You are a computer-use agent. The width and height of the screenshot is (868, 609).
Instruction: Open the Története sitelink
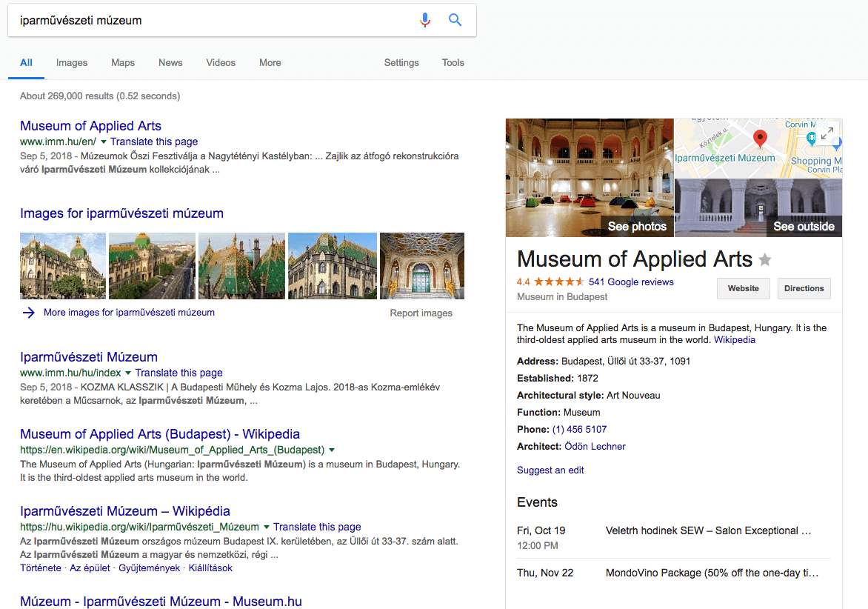tap(41, 568)
